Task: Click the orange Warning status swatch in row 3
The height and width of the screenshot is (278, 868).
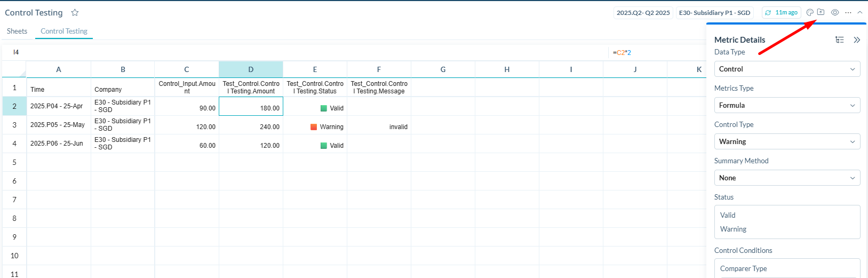Action: click(314, 127)
